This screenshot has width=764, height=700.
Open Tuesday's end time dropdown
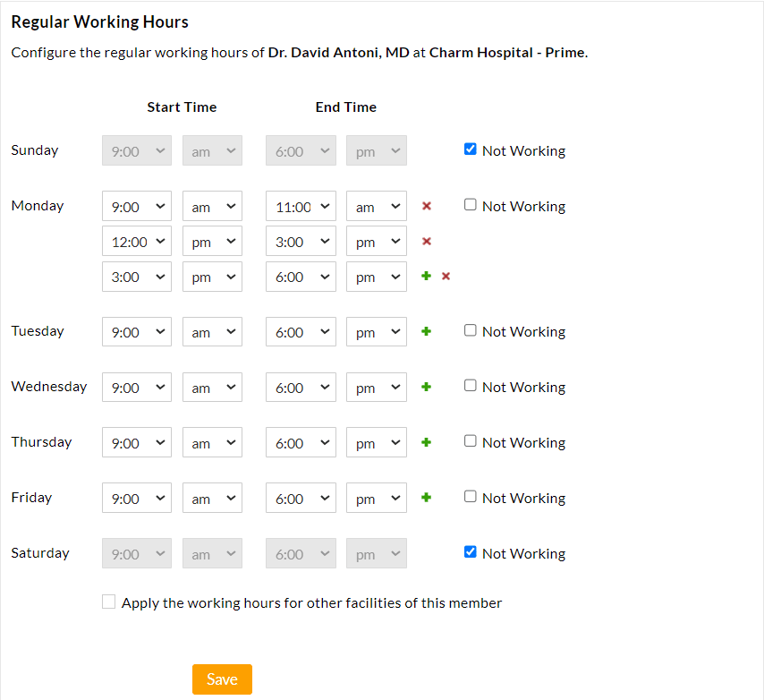click(301, 331)
